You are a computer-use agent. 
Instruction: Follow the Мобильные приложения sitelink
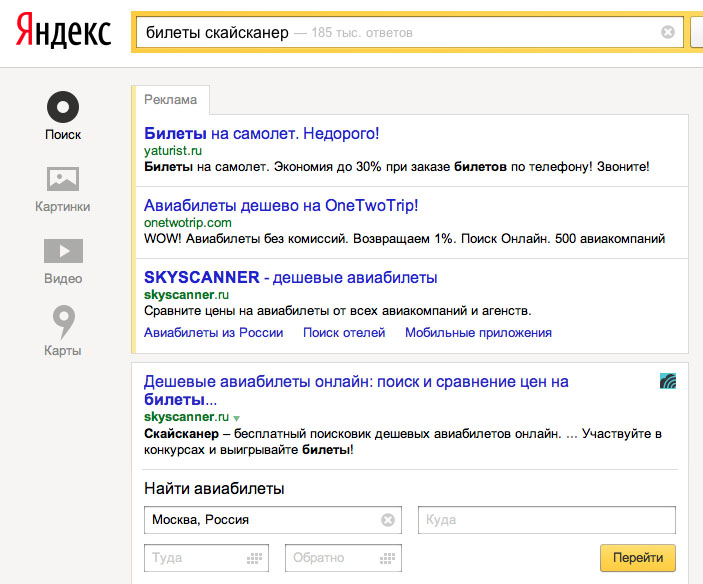[x=478, y=333]
